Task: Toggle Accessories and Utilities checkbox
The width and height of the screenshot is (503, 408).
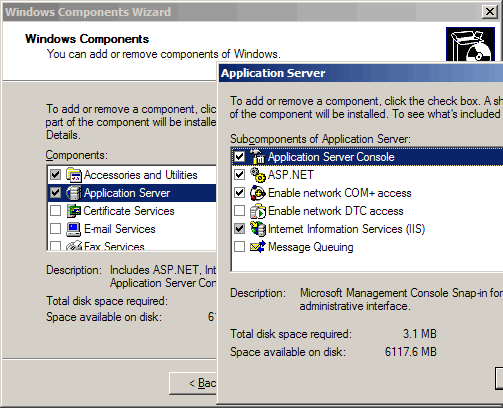Action: 55,174
